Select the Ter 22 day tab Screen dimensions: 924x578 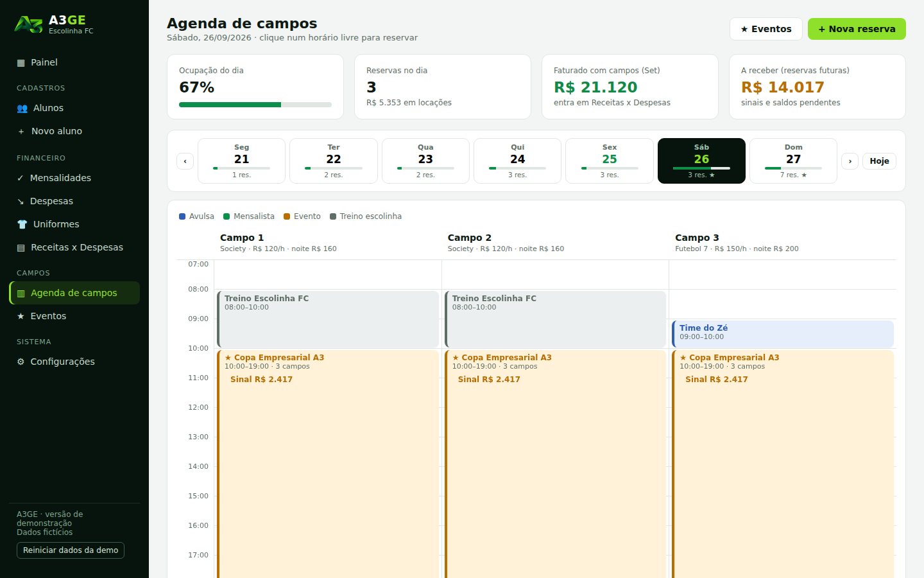[334, 161]
